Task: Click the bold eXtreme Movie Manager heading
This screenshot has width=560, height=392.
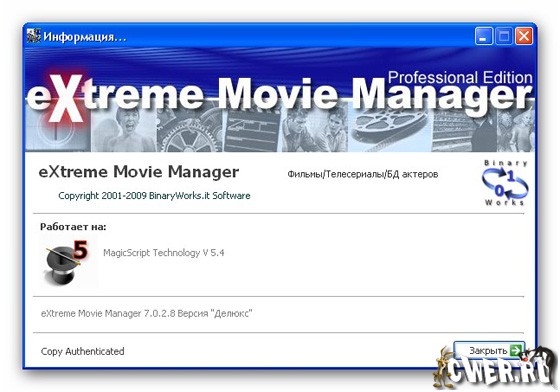Action: (139, 172)
